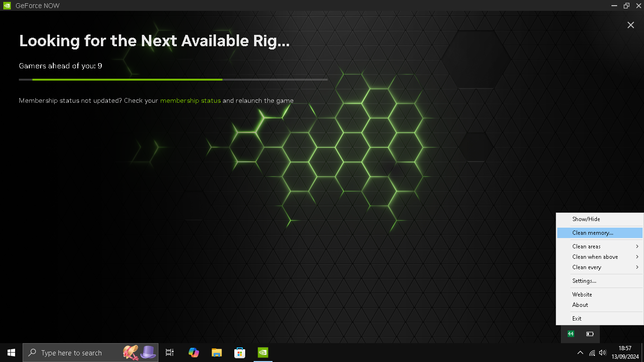Select Website in the context menu

coord(600,295)
